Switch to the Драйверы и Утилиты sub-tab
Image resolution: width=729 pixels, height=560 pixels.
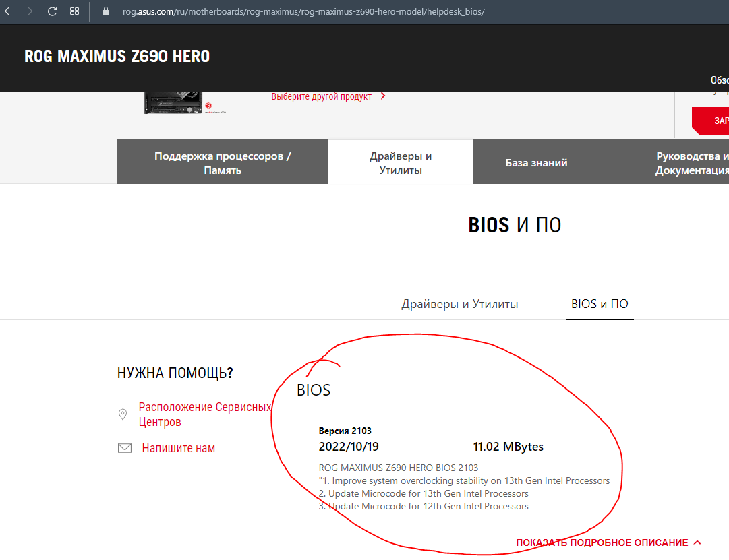coord(459,304)
